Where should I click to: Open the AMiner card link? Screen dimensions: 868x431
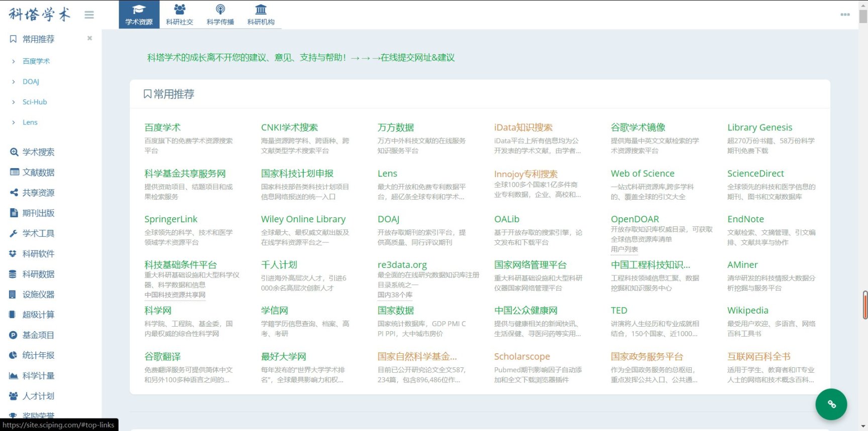[742, 265]
